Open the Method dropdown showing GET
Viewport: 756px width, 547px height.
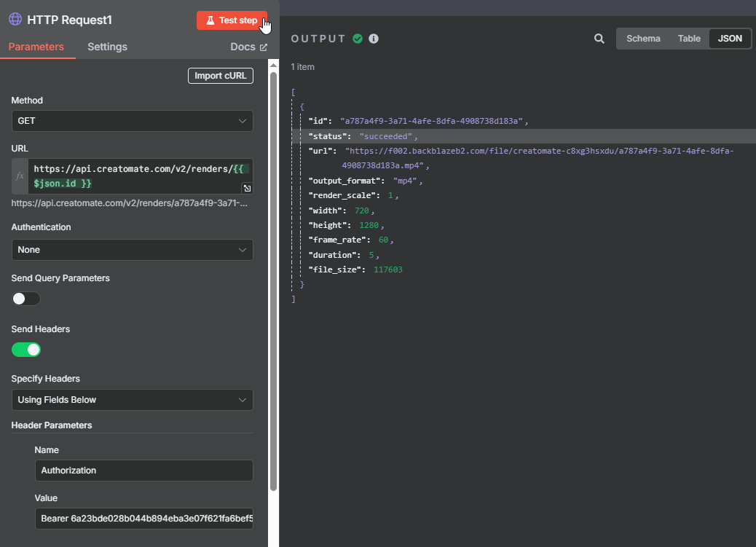132,121
